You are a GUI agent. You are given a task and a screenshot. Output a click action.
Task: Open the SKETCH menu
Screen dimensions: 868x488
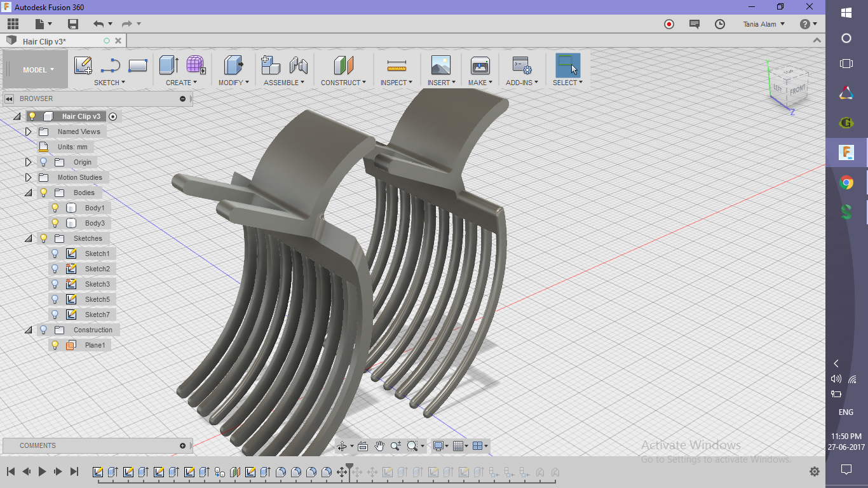click(x=109, y=83)
